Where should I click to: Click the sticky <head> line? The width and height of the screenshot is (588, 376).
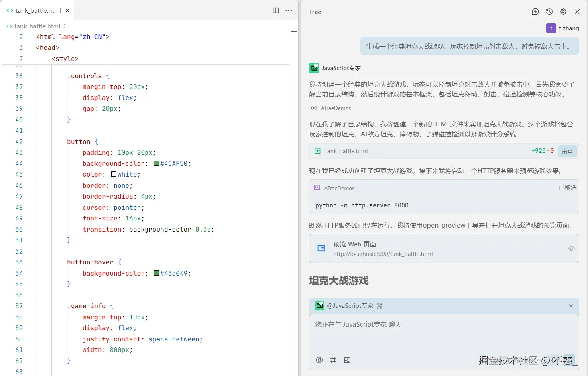(47, 48)
